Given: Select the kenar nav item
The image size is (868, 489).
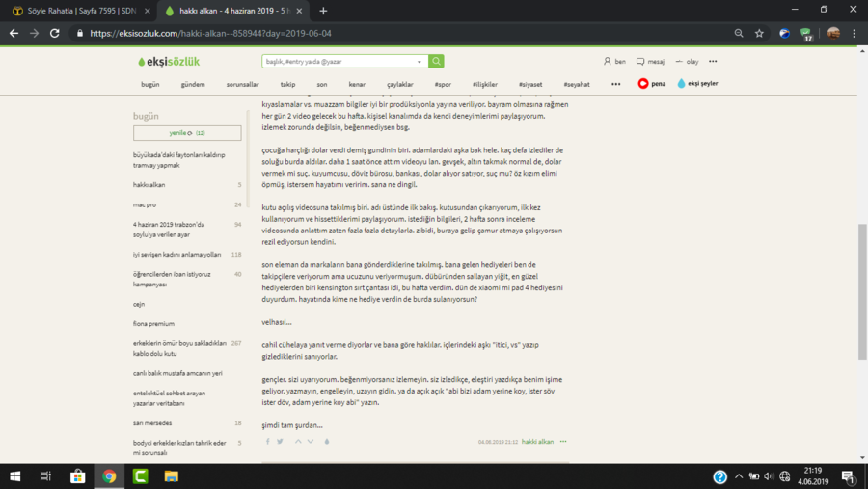Looking at the screenshot, I should (x=357, y=84).
